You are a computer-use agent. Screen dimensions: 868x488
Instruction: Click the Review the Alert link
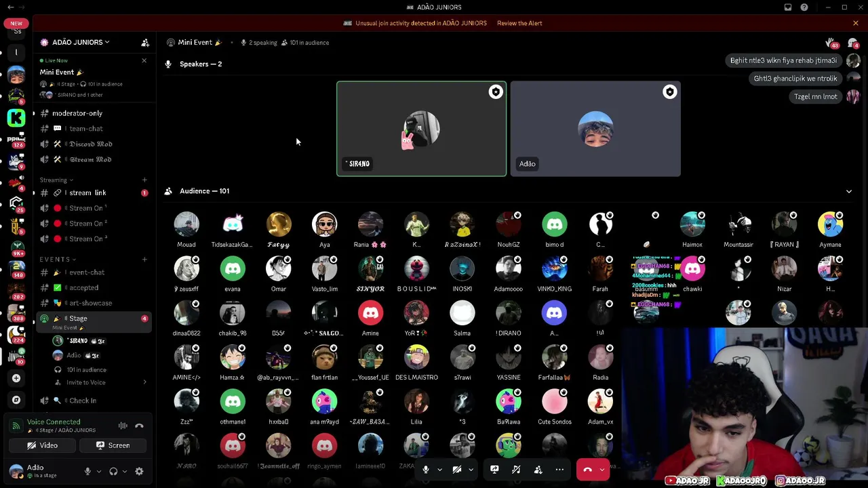pos(519,23)
